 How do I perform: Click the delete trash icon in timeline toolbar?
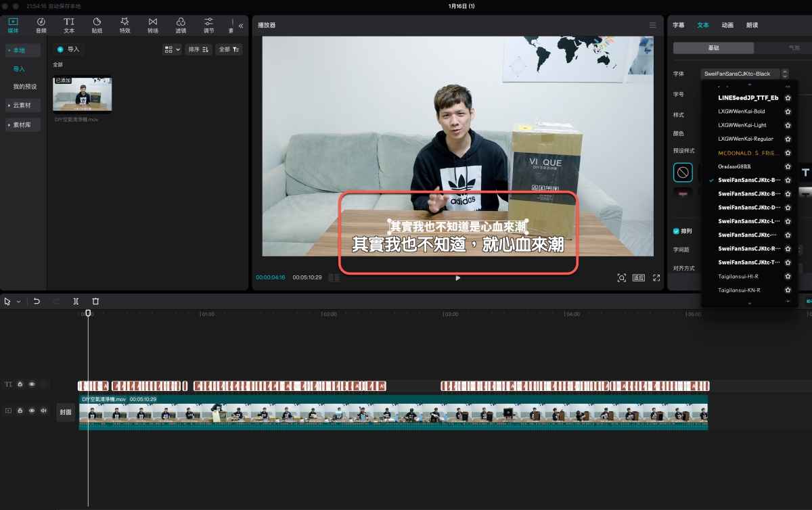coord(95,301)
